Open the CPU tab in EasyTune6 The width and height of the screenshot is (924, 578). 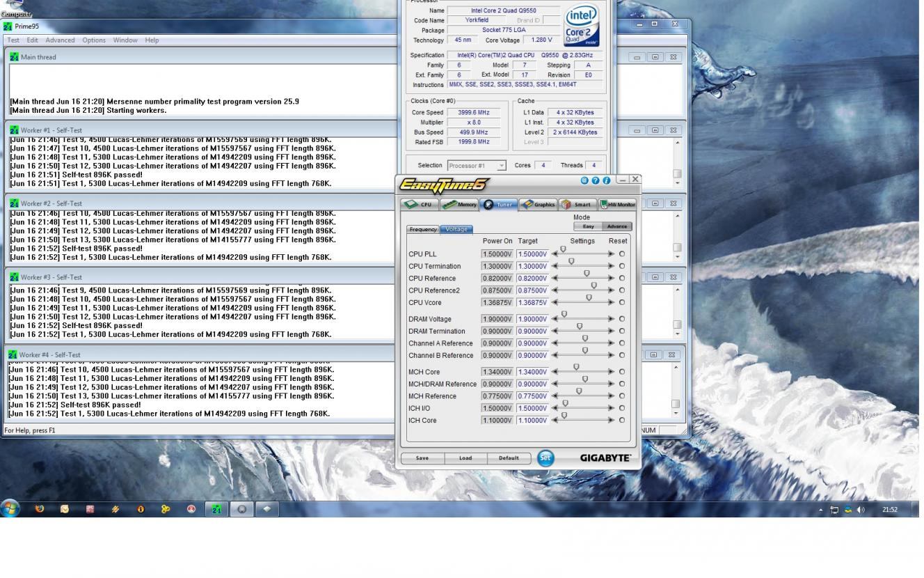[x=420, y=205]
